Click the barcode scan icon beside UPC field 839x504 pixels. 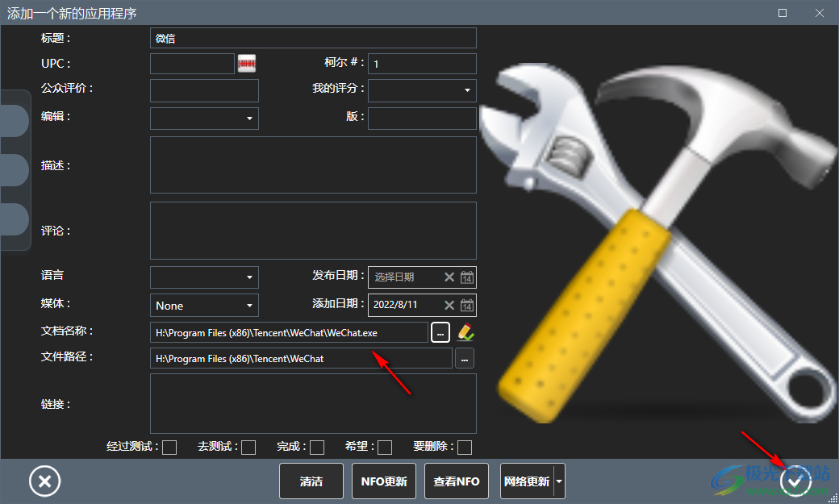247,63
